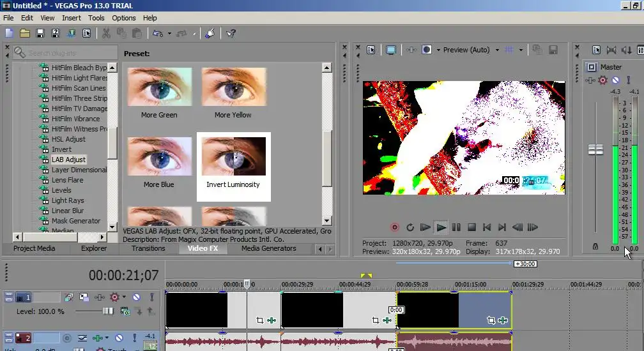The width and height of the screenshot is (644, 351).
Task: Choose the More Green preset thumbnail
Action: pyautogui.click(x=159, y=87)
